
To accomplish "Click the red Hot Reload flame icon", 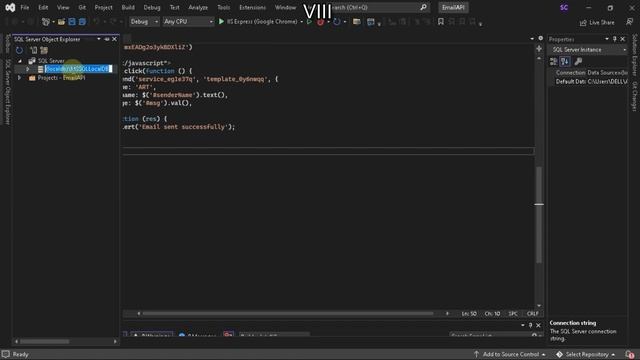I will [x=320, y=22].
